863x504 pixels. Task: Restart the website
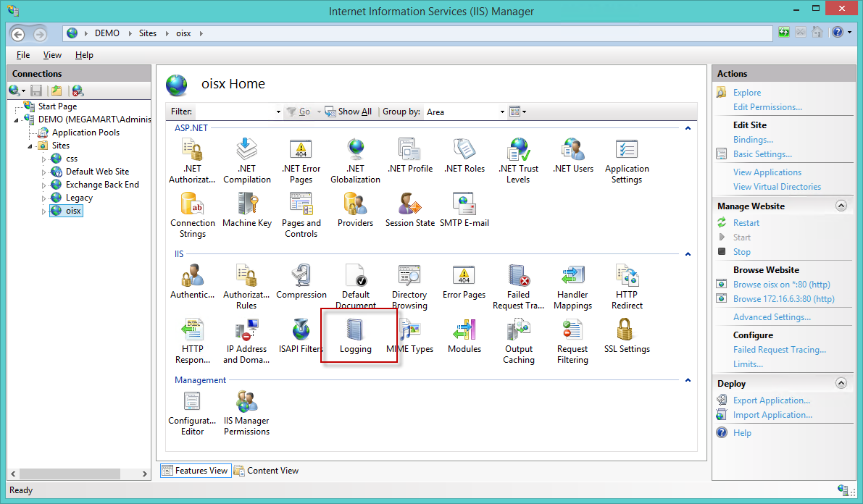click(746, 223)
